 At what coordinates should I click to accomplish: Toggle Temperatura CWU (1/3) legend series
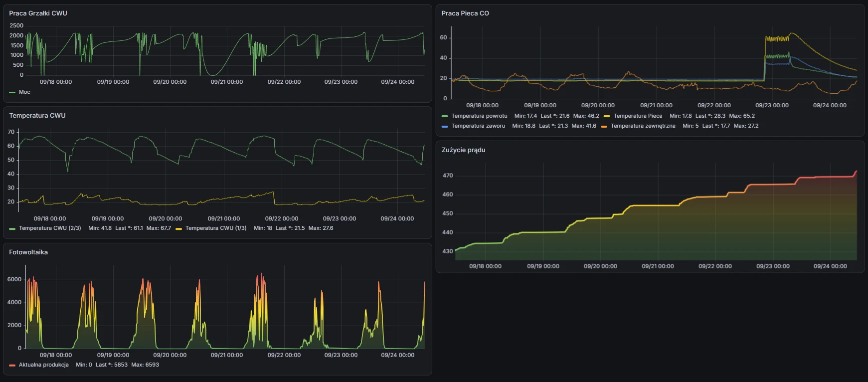[x=216, y=228]
